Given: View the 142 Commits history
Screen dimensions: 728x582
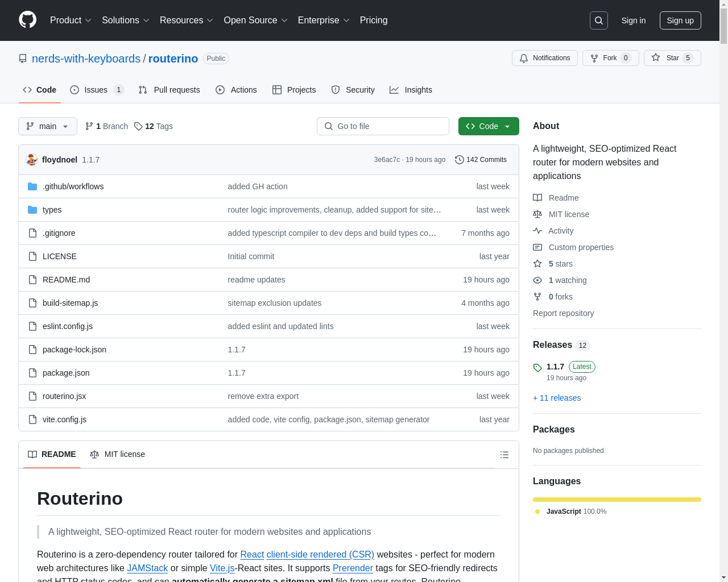Looking at the screenshot, I should coord(481,160).
